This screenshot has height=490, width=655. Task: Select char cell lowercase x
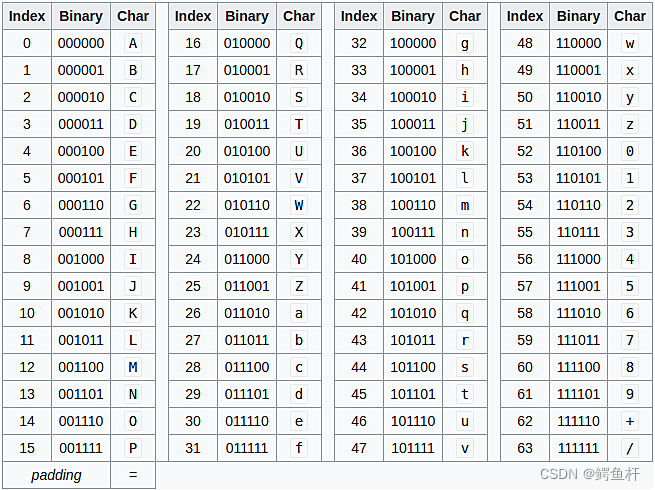pyautogui.click(x=630, y=70)
